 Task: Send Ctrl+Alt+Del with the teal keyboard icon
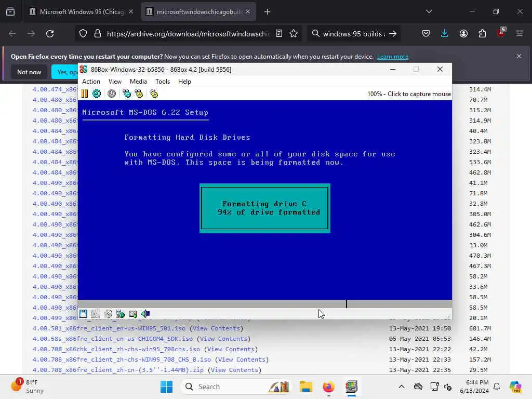[127, 94]
